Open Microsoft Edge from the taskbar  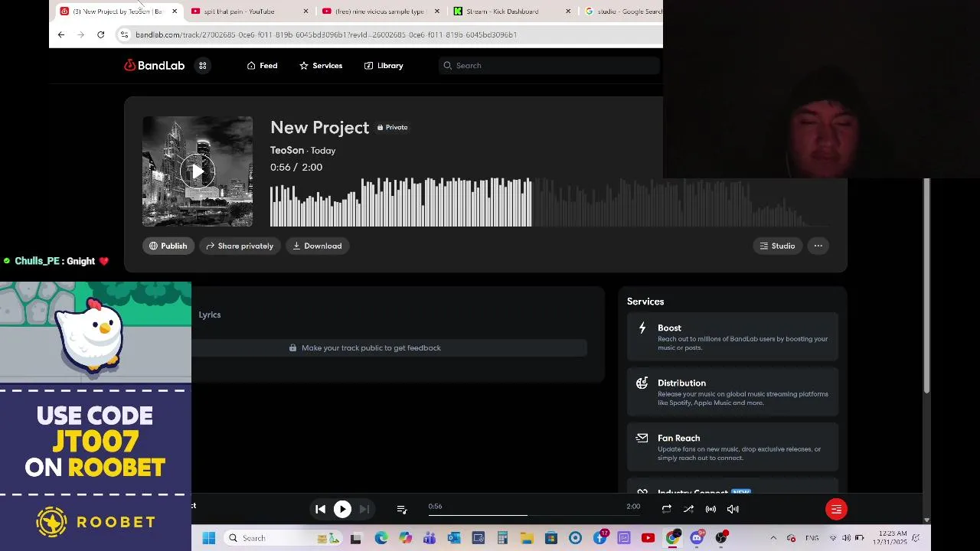tap(381, 538)
